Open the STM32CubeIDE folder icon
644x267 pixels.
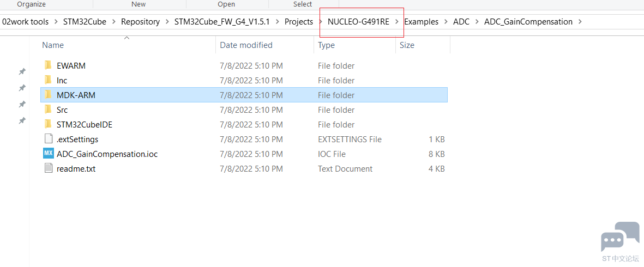[49, 125]
